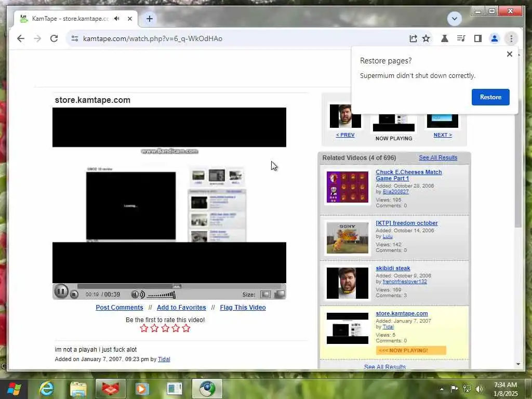
Task: Click the Post Comments link
Action: pos(119,308)
